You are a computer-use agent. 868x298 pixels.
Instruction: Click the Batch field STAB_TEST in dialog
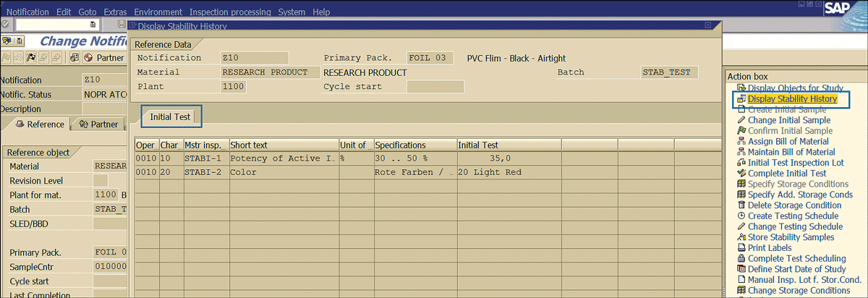click(670, 72)
